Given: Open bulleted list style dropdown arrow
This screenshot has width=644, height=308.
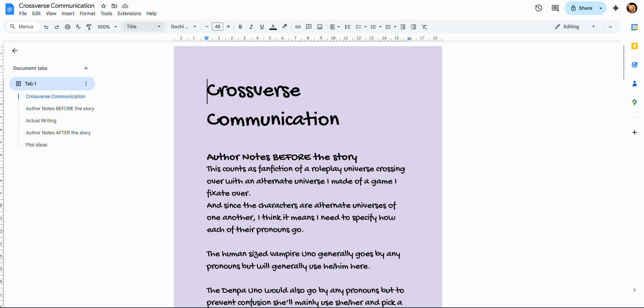Looking at the screenshot, I should point(380,27).
